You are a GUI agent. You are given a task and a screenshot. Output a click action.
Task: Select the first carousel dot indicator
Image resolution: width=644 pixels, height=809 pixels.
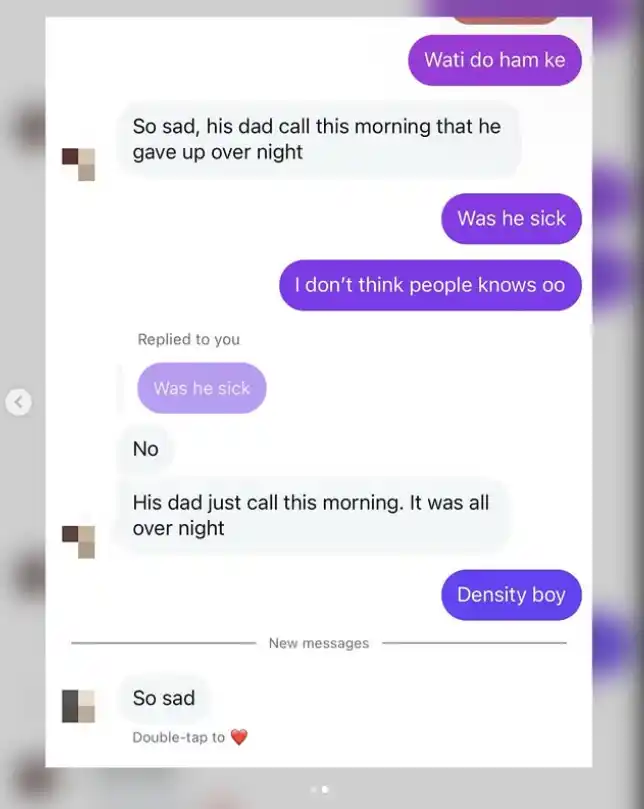pos(313,789)
